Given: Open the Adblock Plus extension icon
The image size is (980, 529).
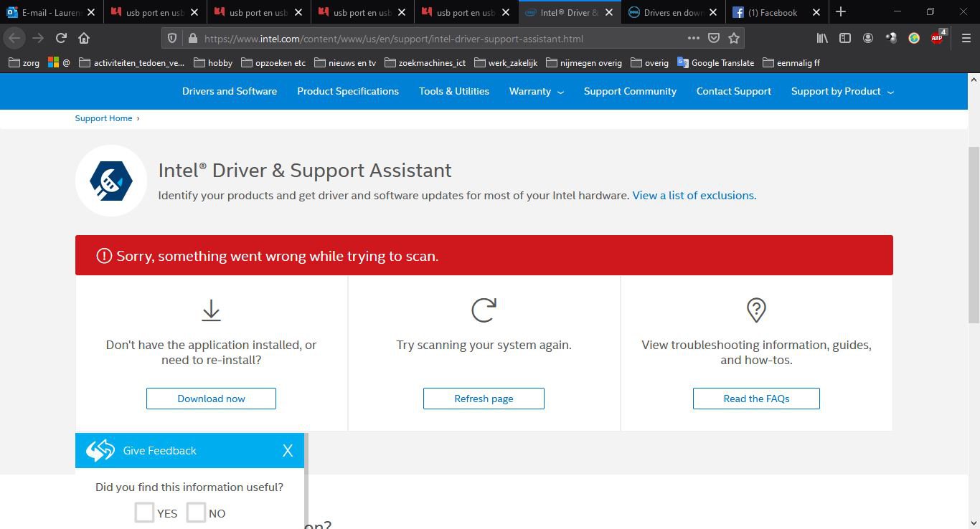Looking at the screenshot, I should coord(938,38).
